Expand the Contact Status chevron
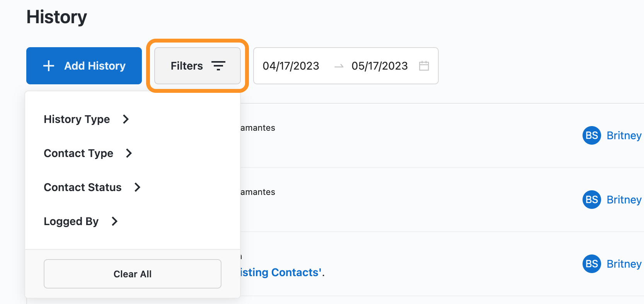 pos(137,187)
